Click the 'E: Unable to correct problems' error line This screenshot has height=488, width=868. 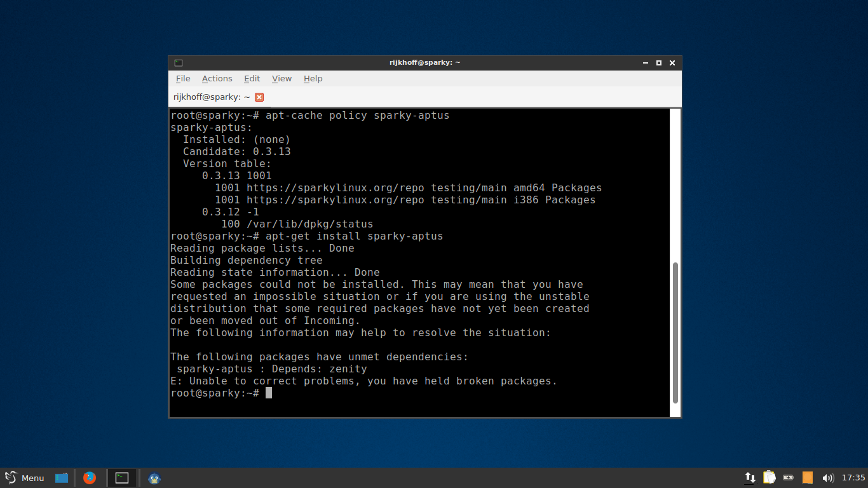click(363, 381)
